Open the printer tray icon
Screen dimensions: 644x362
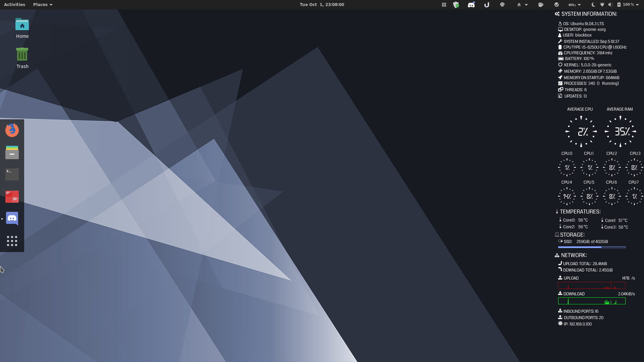click(502, 5)
